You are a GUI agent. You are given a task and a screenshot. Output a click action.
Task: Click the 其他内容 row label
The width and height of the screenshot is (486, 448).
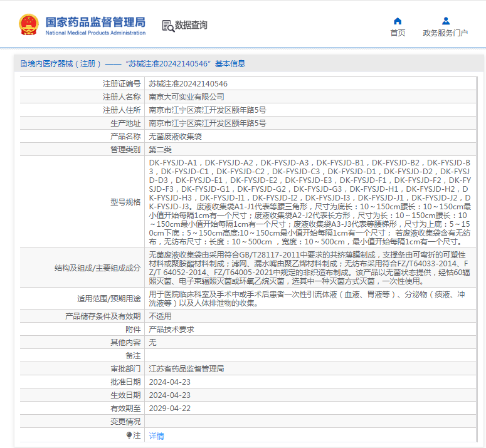pos(125,343)
